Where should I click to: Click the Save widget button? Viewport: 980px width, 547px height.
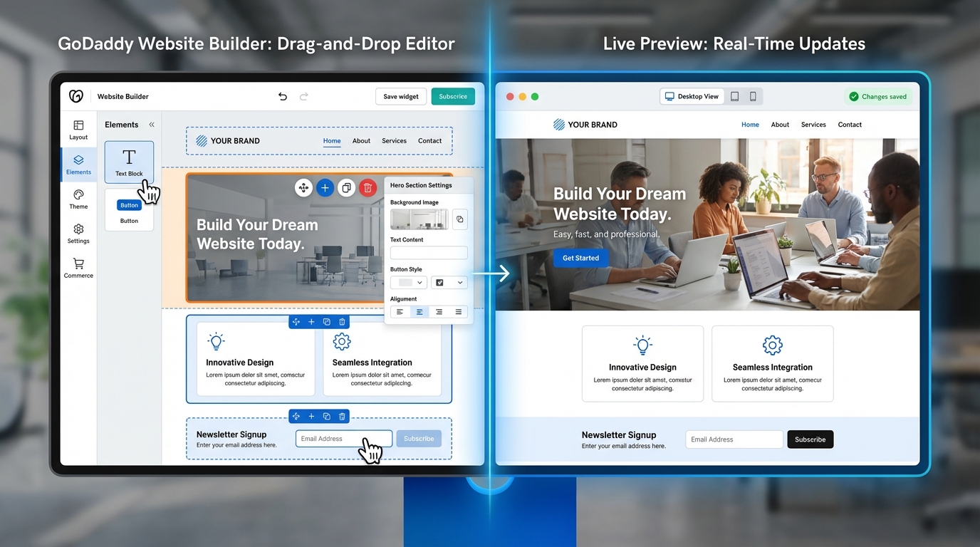400,95
